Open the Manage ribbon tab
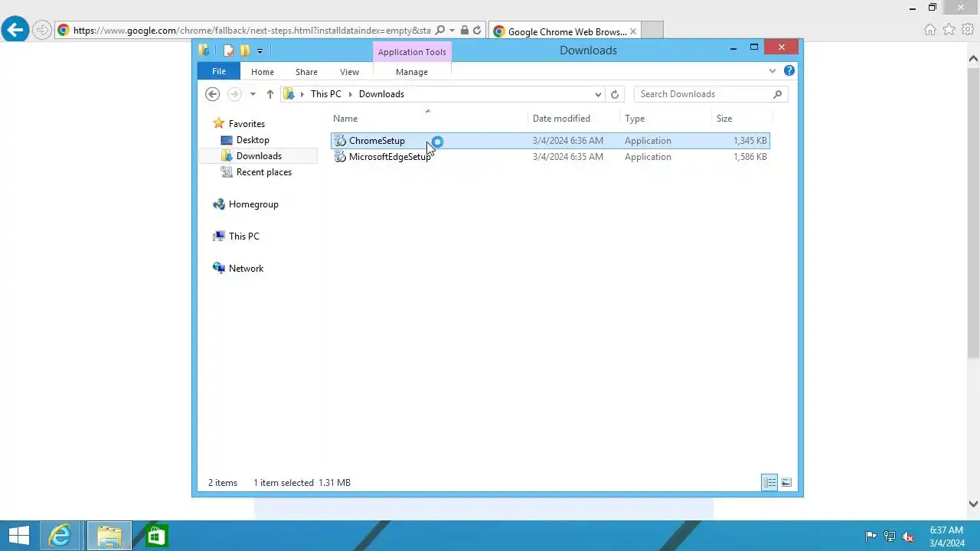The height and width of the screenshot is (551, 980). click(x=412, y=72)
